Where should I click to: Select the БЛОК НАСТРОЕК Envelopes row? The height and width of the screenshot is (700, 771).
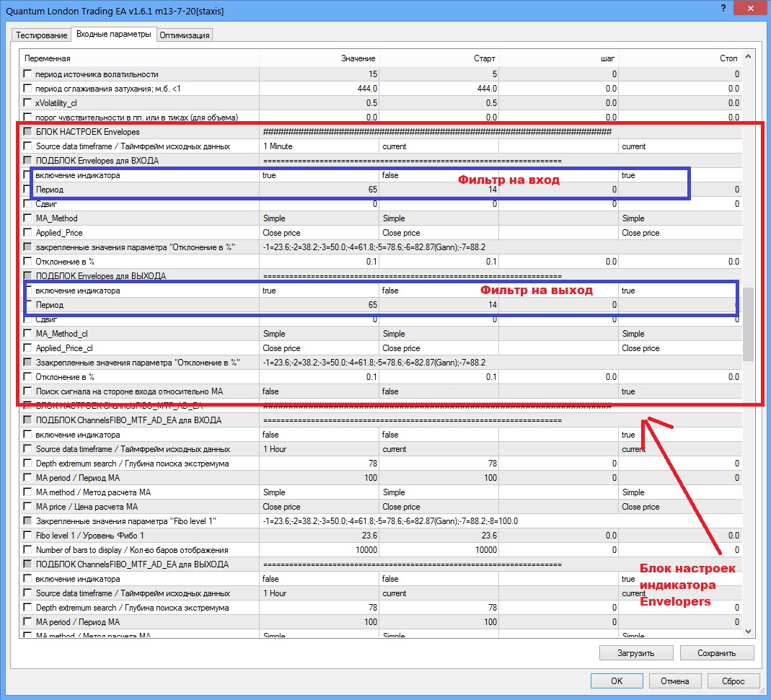click(x=381, y=132)
